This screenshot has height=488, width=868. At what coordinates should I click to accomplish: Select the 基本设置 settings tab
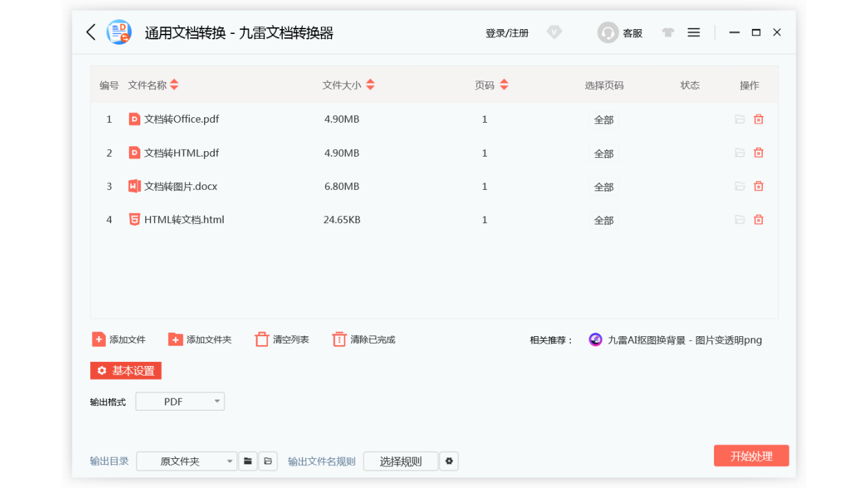(125, 371)
